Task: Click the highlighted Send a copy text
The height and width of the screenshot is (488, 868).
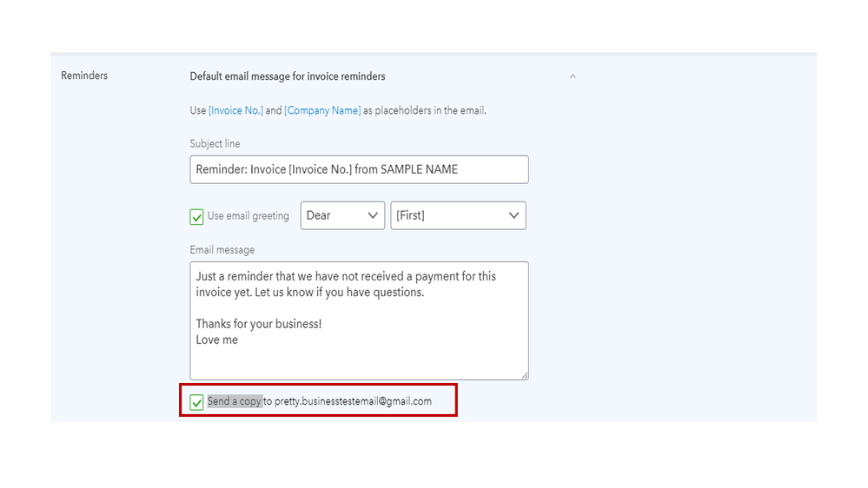Action: pos(235,401)
